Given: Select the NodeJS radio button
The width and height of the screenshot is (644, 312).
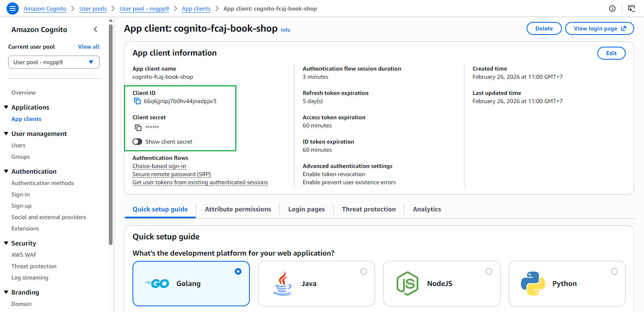Looking at the screenshot, I should pos(489,271).
